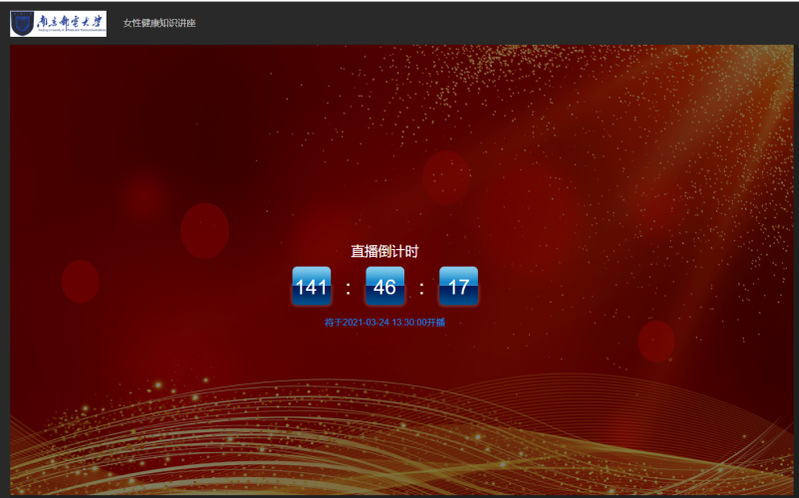Click the calligraphy university name in the logo
Viewport: 799px width, 498px height.
[x=70, y=22]
